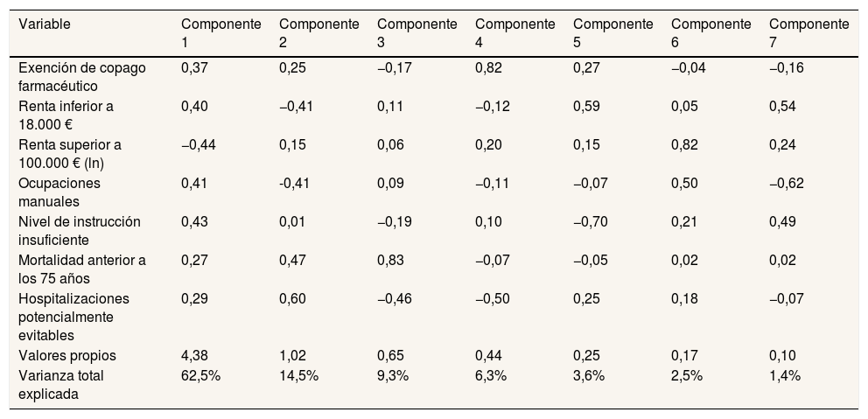Click the 1,4% variance cell
Viewport: 868px width, 419px height.
[x=784, y=375]
